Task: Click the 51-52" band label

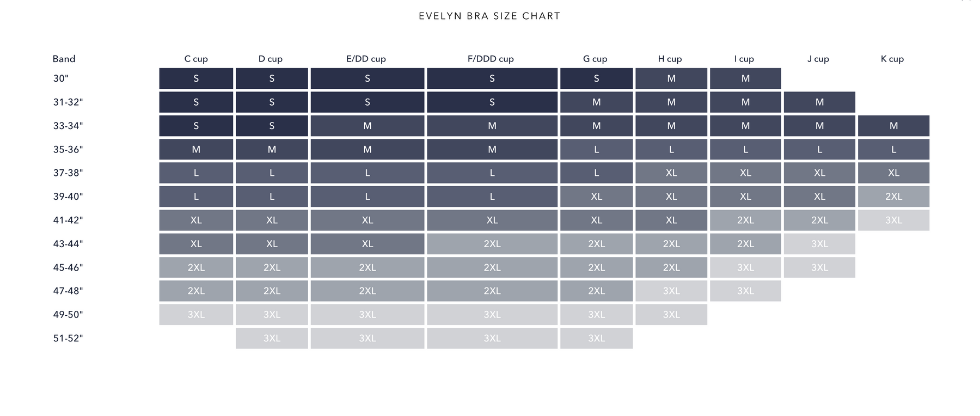Action: point(68,338)
